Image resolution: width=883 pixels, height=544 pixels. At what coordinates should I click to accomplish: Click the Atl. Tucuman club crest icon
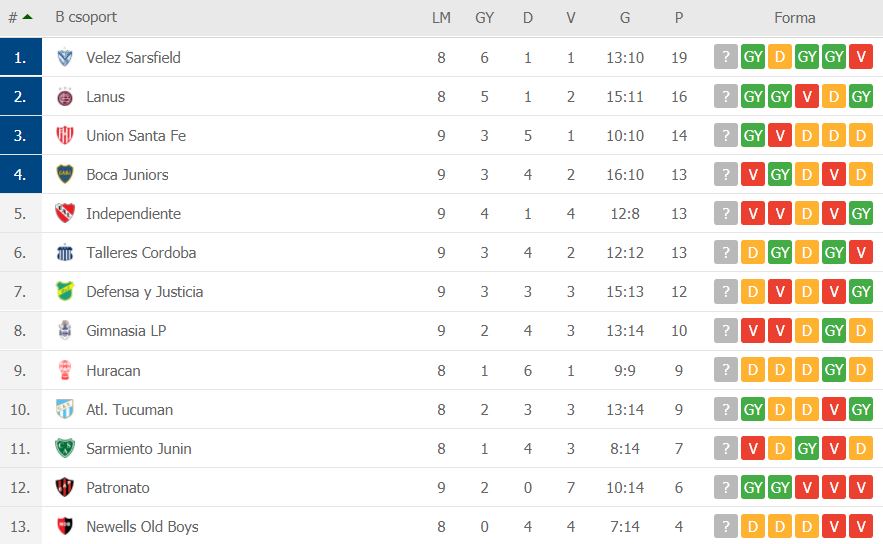tap(65, 410)
